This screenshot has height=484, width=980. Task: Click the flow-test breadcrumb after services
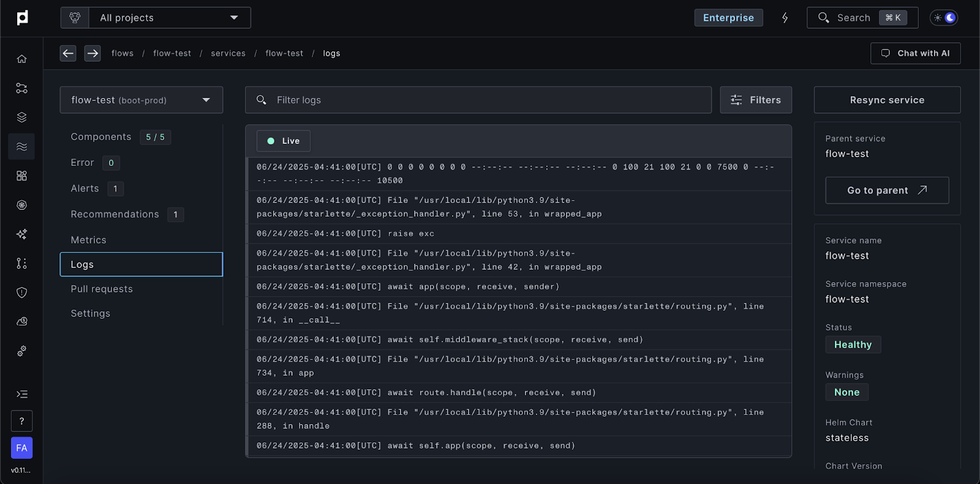tap(284, 53)
